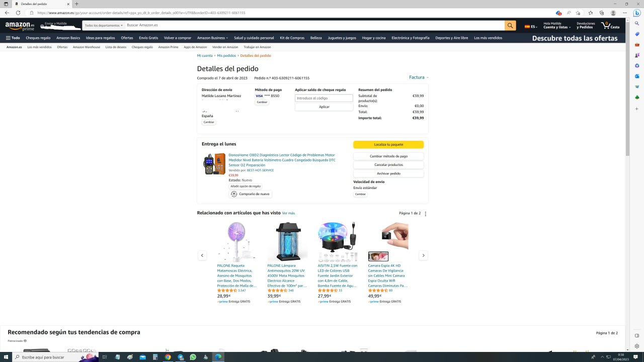Expand the Cuenta y listas menu
Viewport: 644px width, 362px height.
tap(556, 25)
